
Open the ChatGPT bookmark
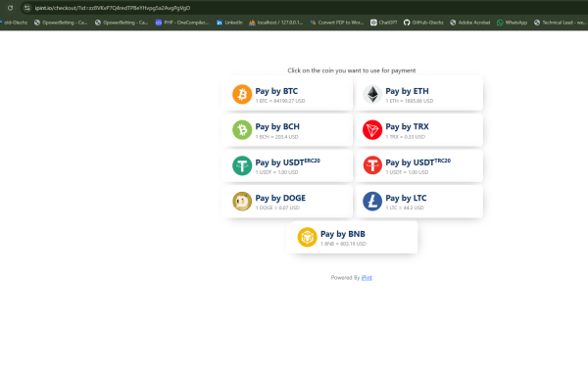coord(383,23)
